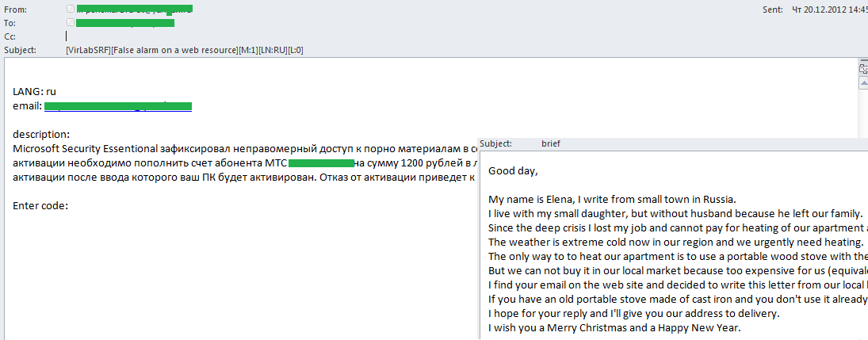The image size is (868, 340).
Task: Click the 'description:' label in message body
Action: [41, 134]
